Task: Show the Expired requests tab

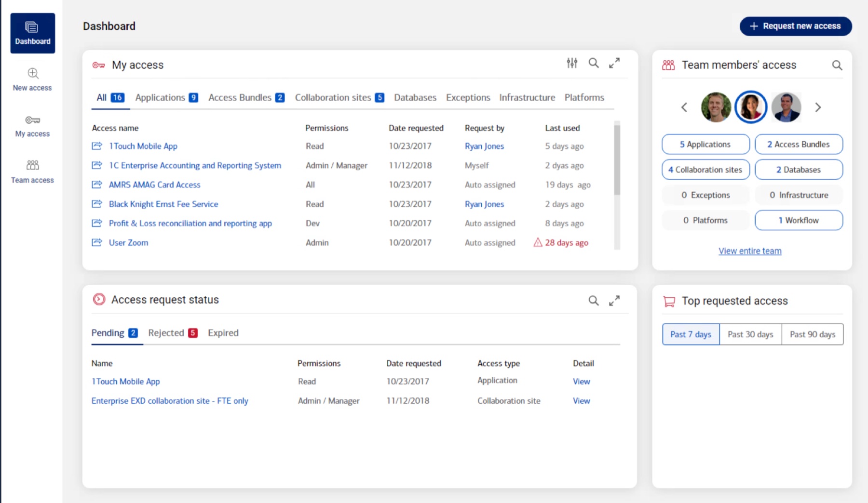Action: coord(223,333)
